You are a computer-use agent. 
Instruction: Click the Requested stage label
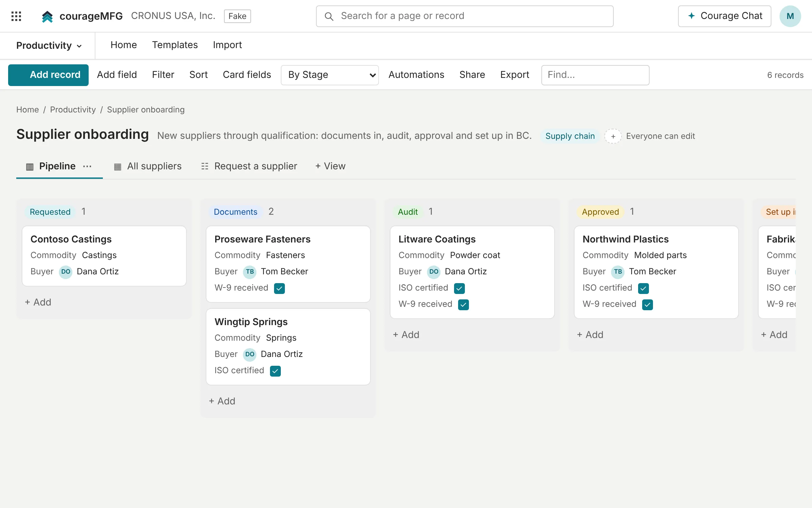(50, 212)
